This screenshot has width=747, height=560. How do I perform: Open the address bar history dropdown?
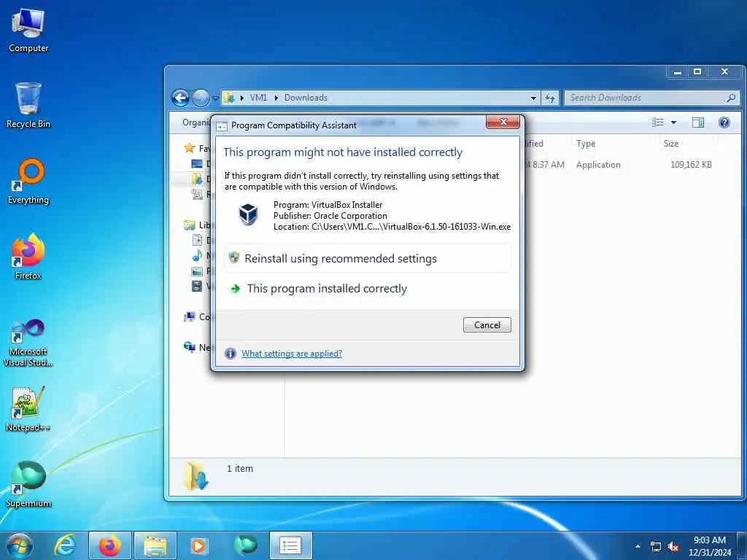533,98
